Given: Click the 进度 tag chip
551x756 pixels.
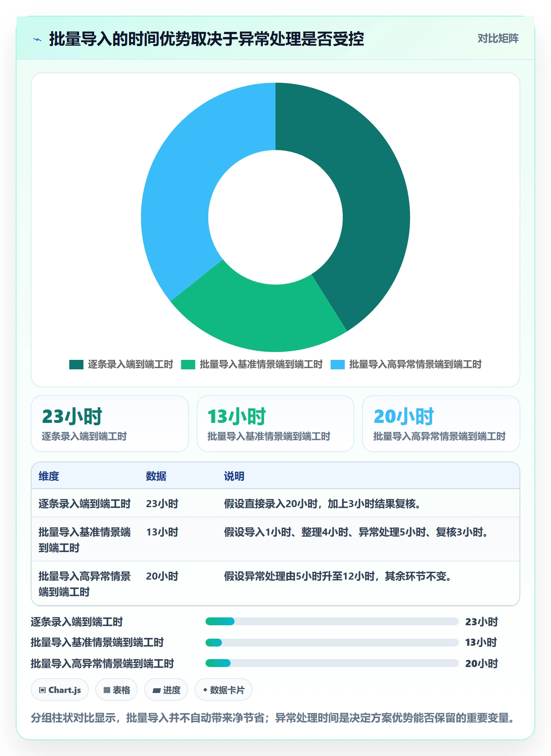Looking at the screenshot, I should pos(166,690).
